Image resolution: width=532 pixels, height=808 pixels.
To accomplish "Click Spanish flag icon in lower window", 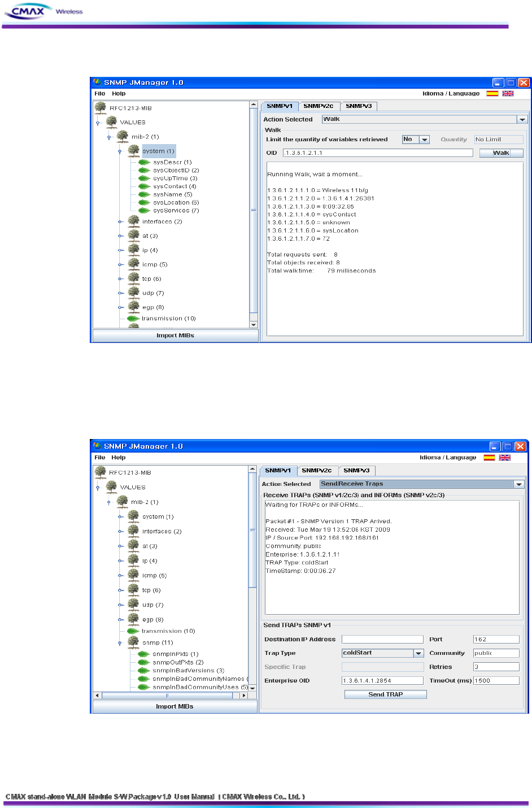I will point(489,458).
